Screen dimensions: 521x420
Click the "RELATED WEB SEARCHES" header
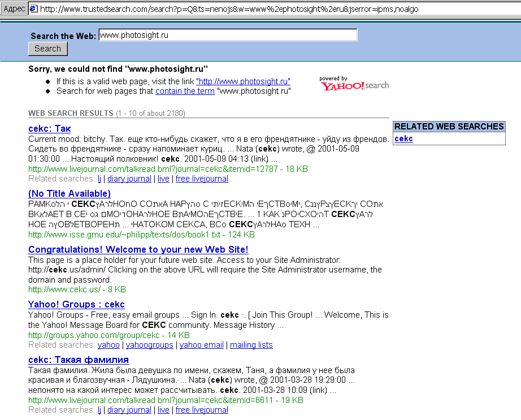pyautogui.click(x=449, y=127)
